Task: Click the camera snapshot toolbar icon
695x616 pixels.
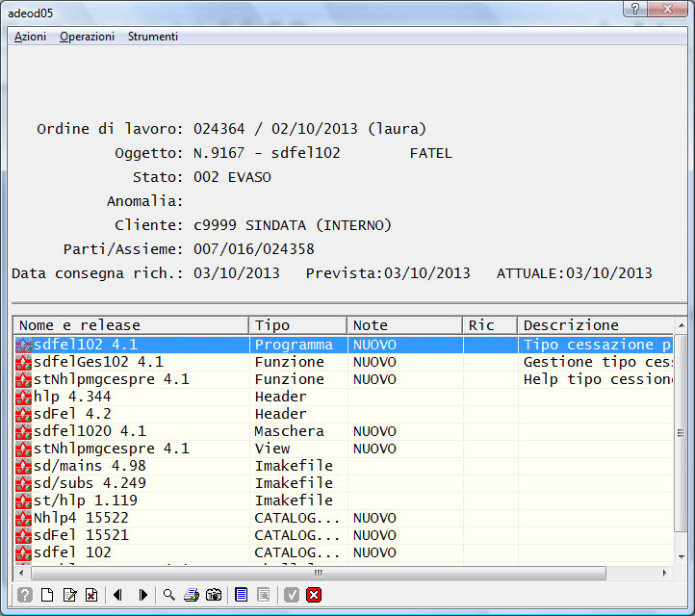Action: point(214,595)
